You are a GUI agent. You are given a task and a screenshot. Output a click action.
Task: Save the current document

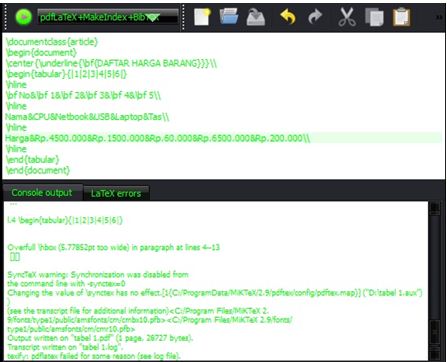pyautogui.click(x=256, y=17)
